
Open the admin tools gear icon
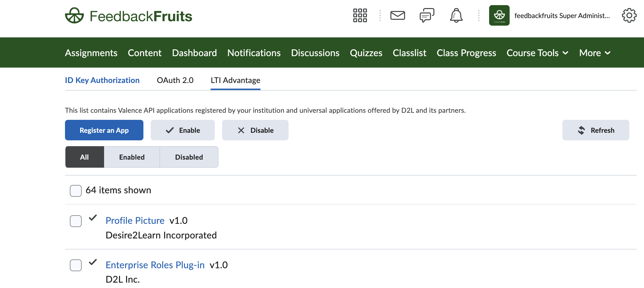coord(629,15)
